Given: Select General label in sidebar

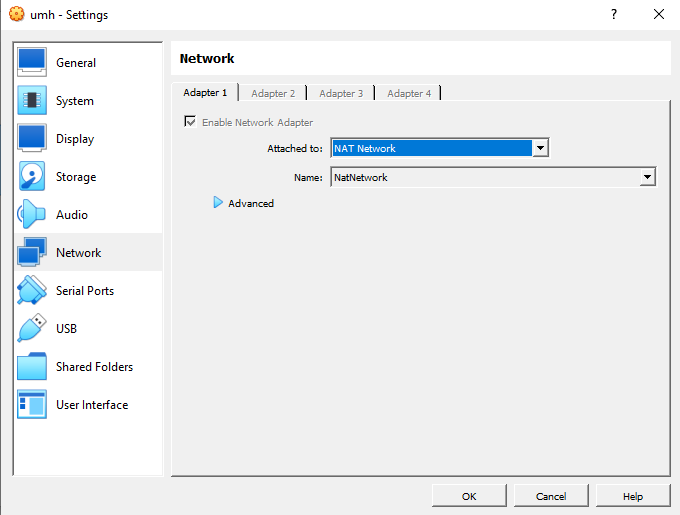Looking at the screenshot, I should pos(76,63).
